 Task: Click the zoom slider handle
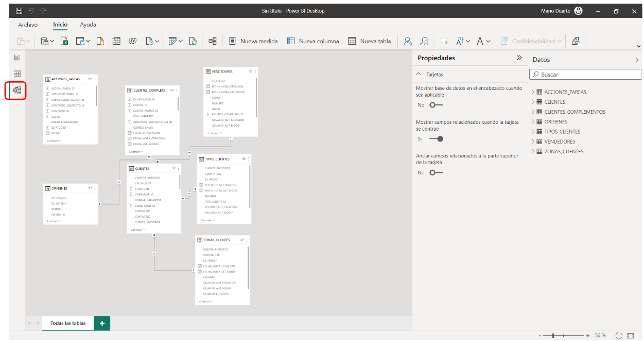(x=553, y=335)
